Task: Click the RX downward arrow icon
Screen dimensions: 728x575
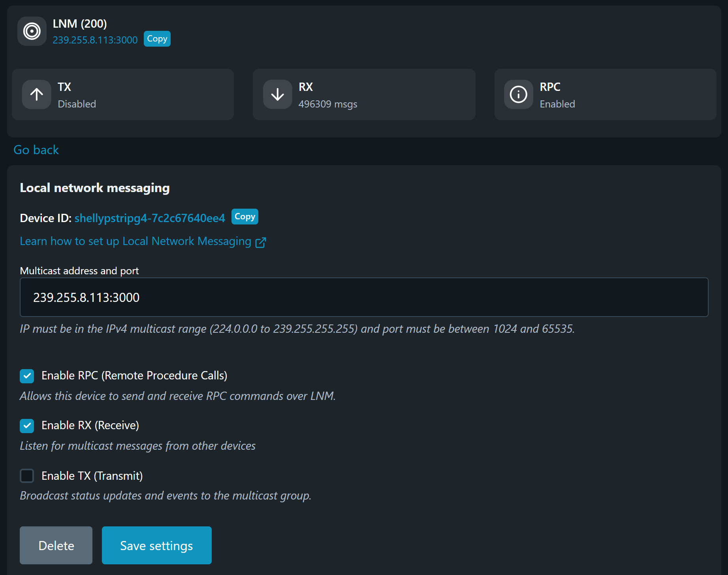Action: click(x=278, y=94)
